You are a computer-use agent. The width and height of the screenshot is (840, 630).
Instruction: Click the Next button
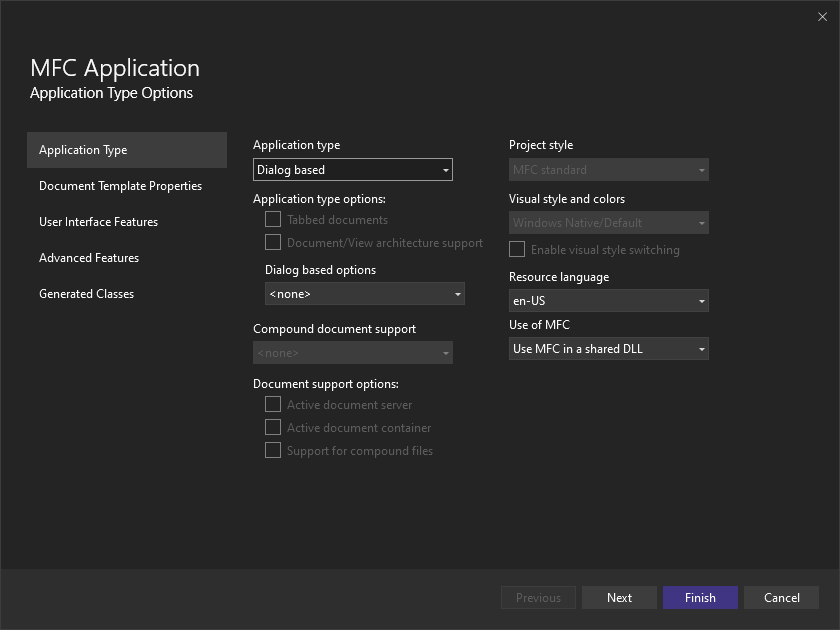coord(619,598)
